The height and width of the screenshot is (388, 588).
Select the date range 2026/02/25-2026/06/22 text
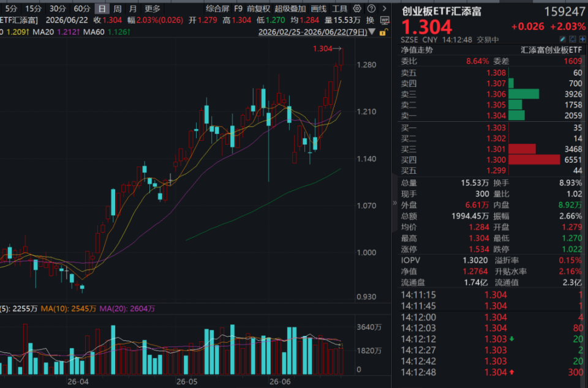313,32
